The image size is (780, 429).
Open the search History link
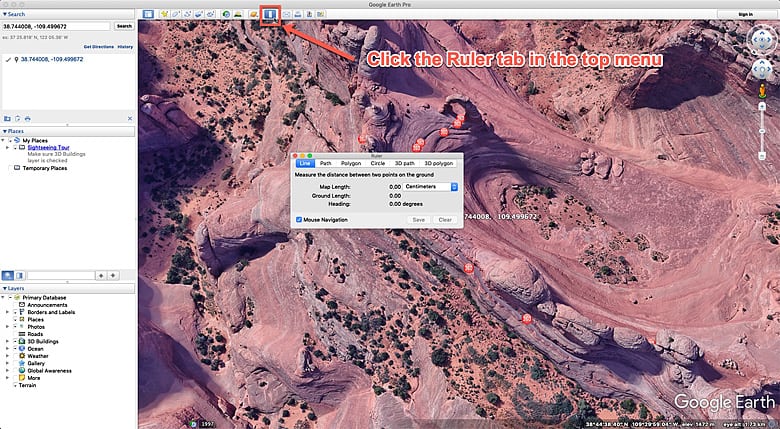tap(125, 47)
